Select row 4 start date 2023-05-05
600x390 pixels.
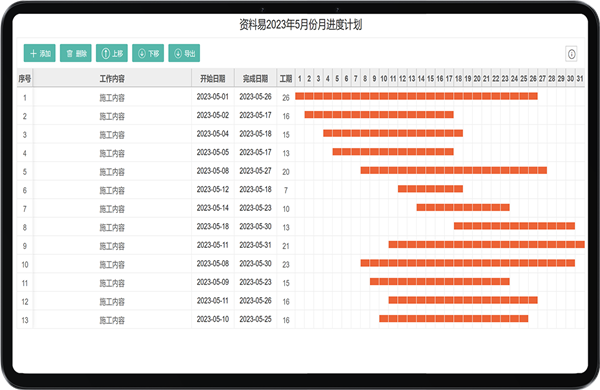click(x=213, y=152)
